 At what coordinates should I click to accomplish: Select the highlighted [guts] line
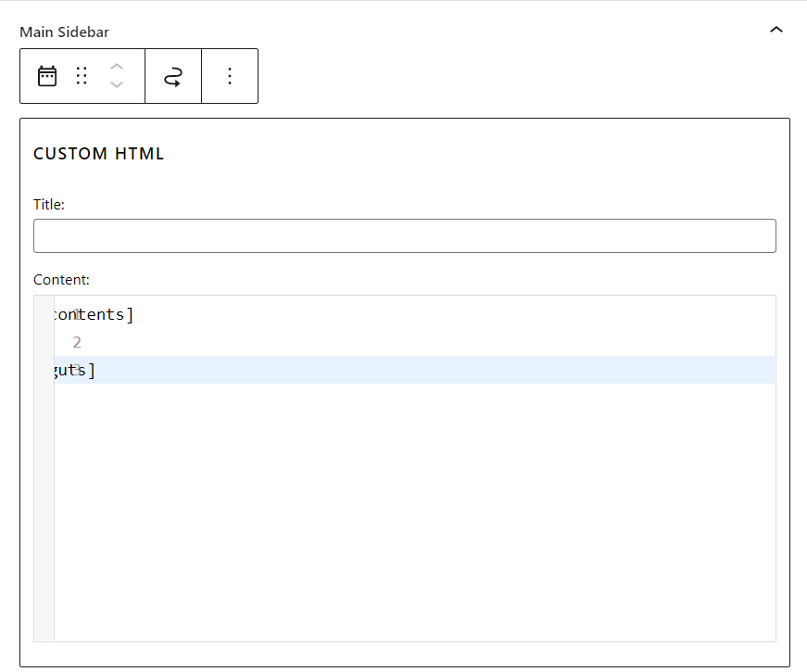click(74, 370)
